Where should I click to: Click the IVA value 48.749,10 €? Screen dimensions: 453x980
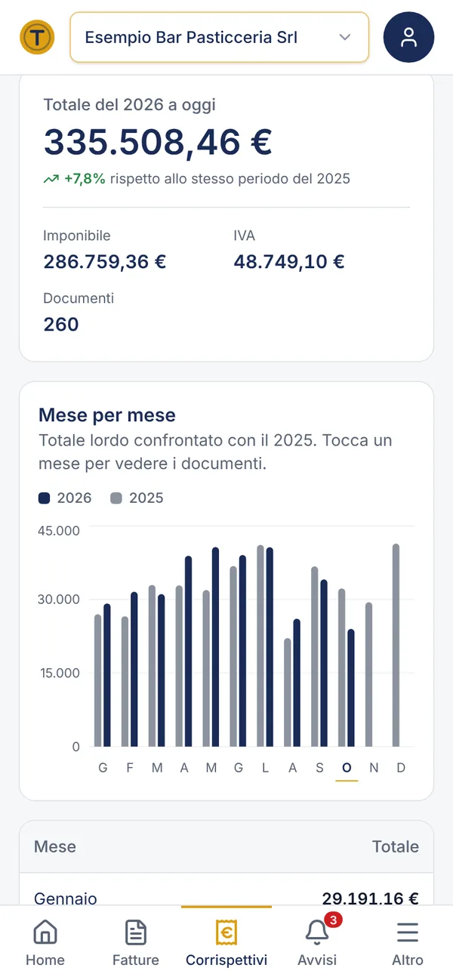(289, 262)
